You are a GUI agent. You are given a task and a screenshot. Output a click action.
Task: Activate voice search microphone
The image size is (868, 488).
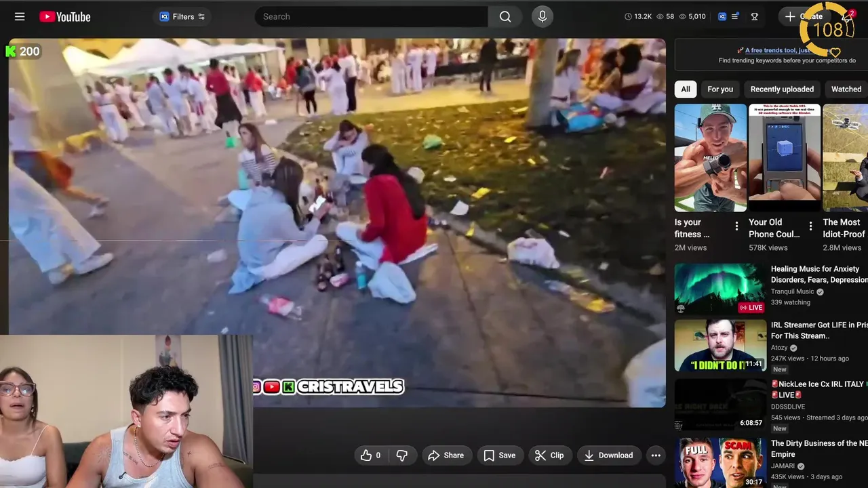pos(542,17)
